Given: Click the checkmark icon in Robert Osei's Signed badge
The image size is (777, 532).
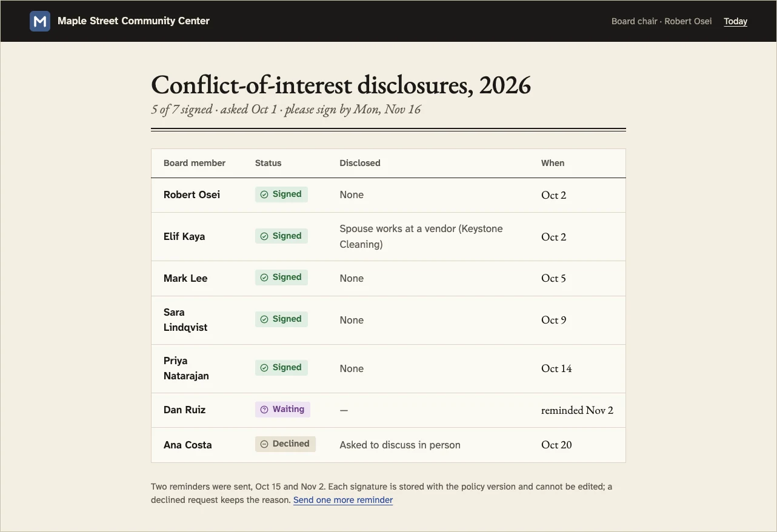Looking at the screenshot, I should click(264, 195).
